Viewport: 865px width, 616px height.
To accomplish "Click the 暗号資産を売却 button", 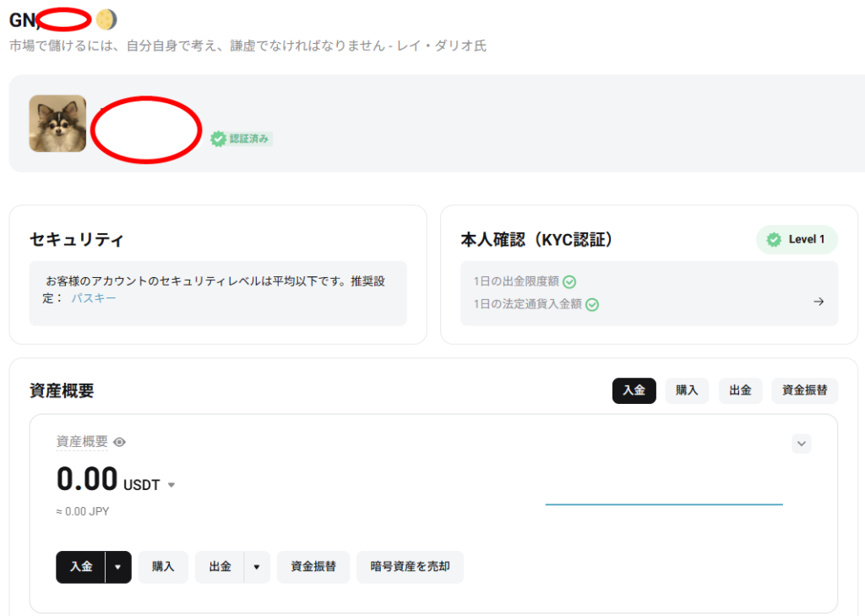I will (410, 567).
